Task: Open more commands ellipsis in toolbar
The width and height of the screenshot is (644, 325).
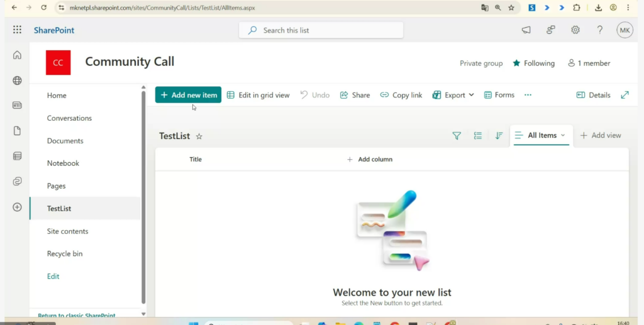Action: coord(528,95)
